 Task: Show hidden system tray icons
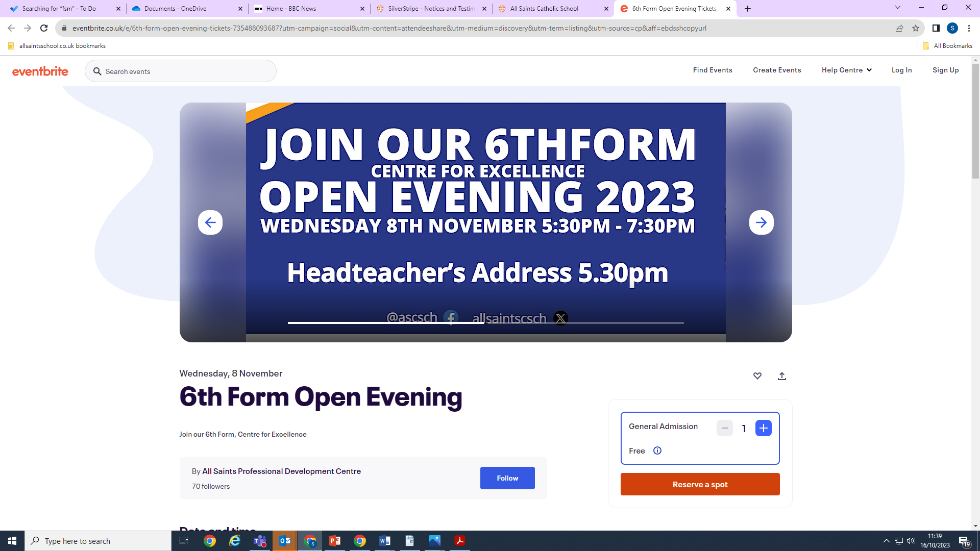click(x=887, y=541)
